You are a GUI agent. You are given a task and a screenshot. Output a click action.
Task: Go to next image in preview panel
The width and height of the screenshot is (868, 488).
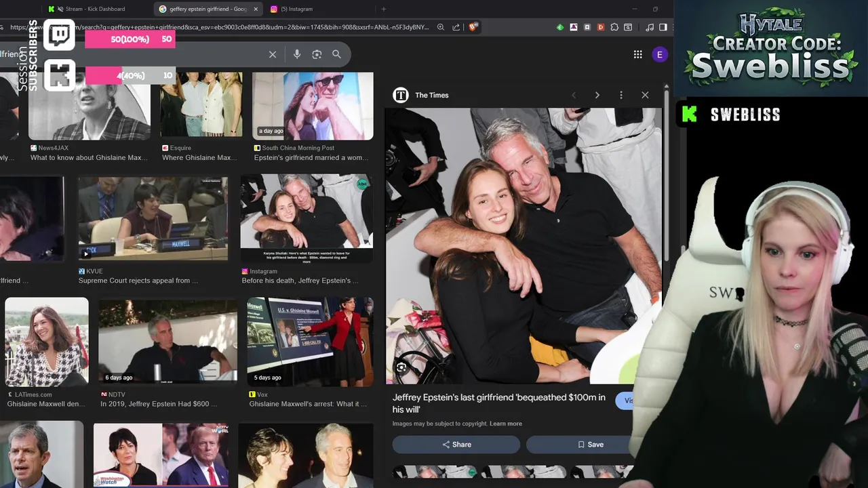point(597,95)
